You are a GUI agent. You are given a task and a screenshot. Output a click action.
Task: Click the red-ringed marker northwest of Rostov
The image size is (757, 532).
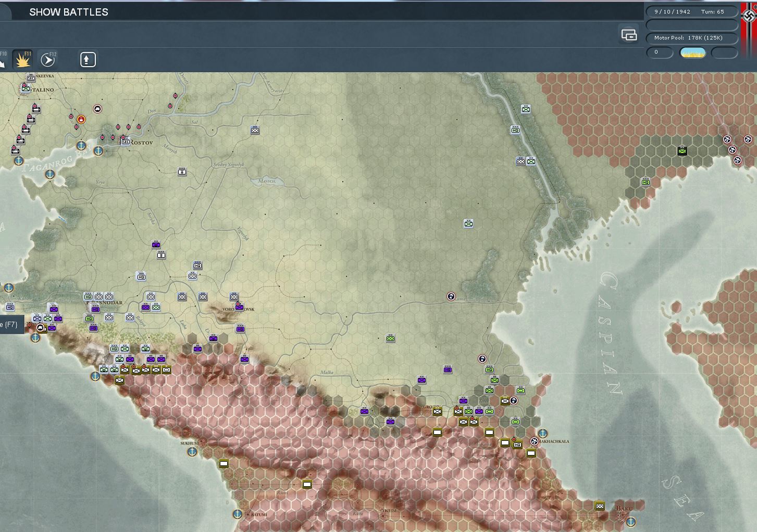pos(81,120)
